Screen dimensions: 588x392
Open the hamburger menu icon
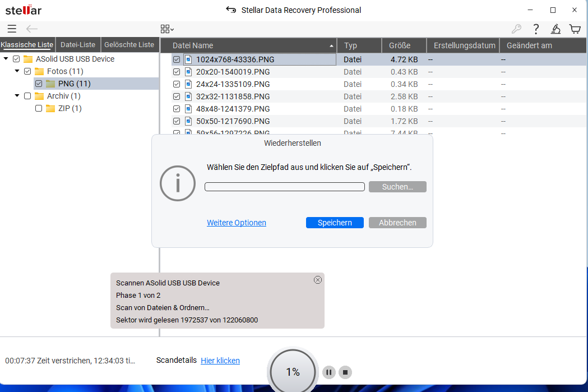(x=12, y=29)
